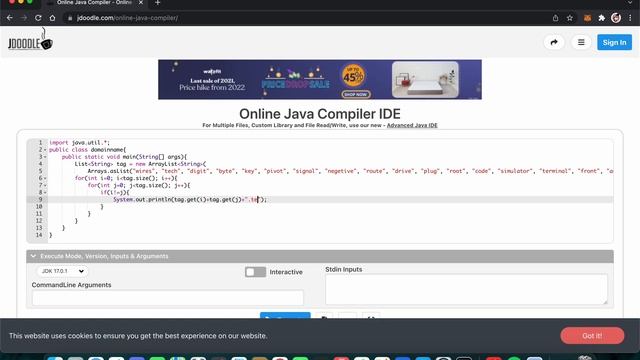
Task: Click the browser forward arrow
Action: [x=24, y=18]
